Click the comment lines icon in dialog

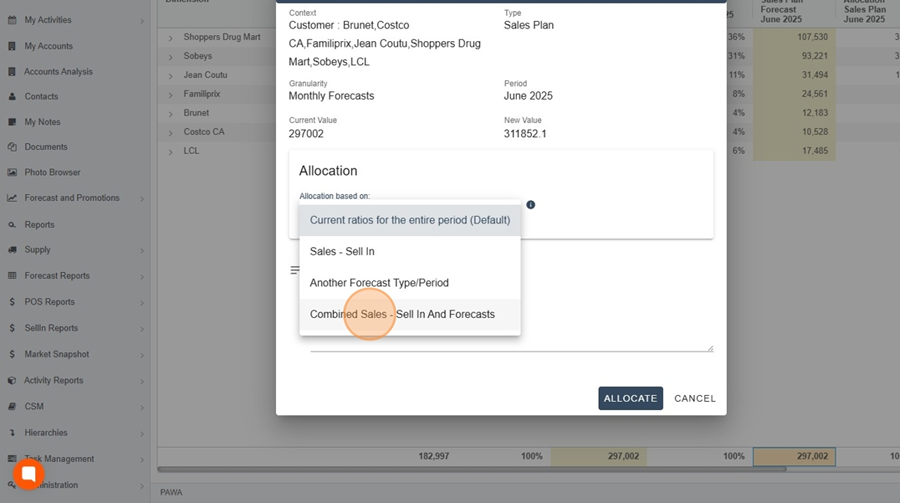point(294,270)
